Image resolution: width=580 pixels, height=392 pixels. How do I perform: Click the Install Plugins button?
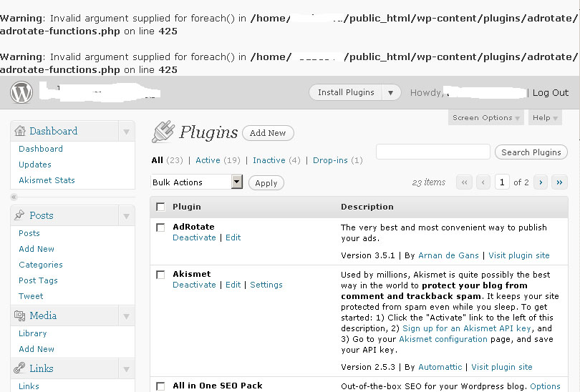[x=346, y=92]
